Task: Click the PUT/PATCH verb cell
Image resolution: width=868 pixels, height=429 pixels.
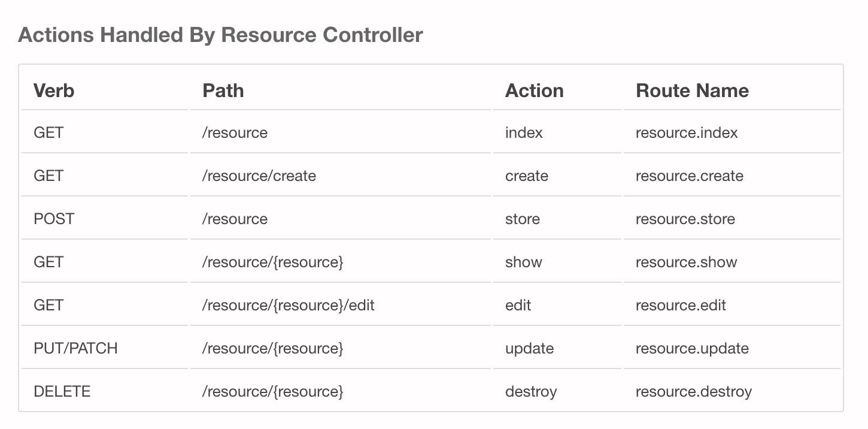Action: (75, 348)
